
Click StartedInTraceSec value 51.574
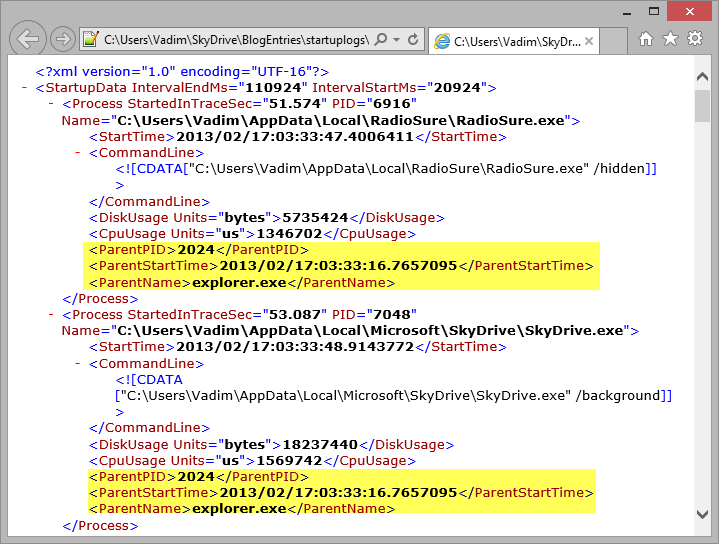[x=294, y=104]
